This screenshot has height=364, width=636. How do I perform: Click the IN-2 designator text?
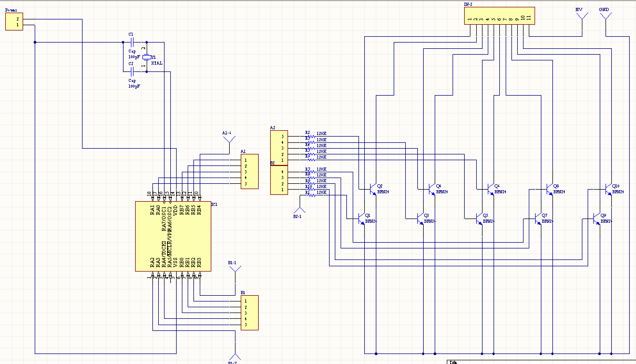pyautogui.click(x=468, y=4)
